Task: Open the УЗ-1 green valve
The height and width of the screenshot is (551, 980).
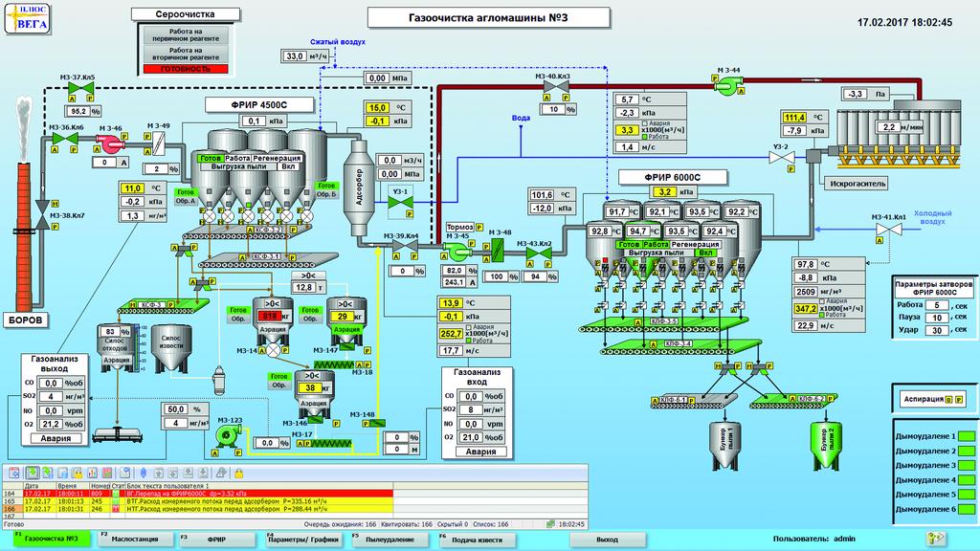Action: (404, 204)
